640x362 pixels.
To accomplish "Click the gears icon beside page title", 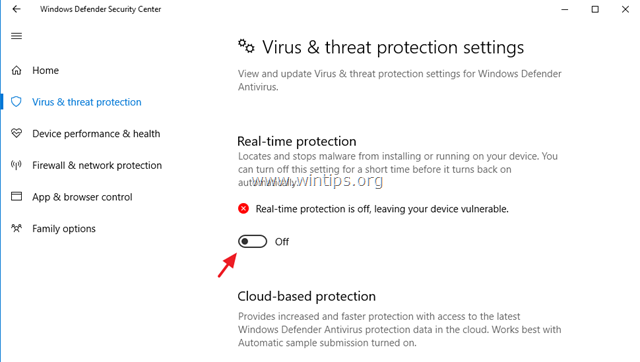I will pyautogui.click(x=246, y=46).
